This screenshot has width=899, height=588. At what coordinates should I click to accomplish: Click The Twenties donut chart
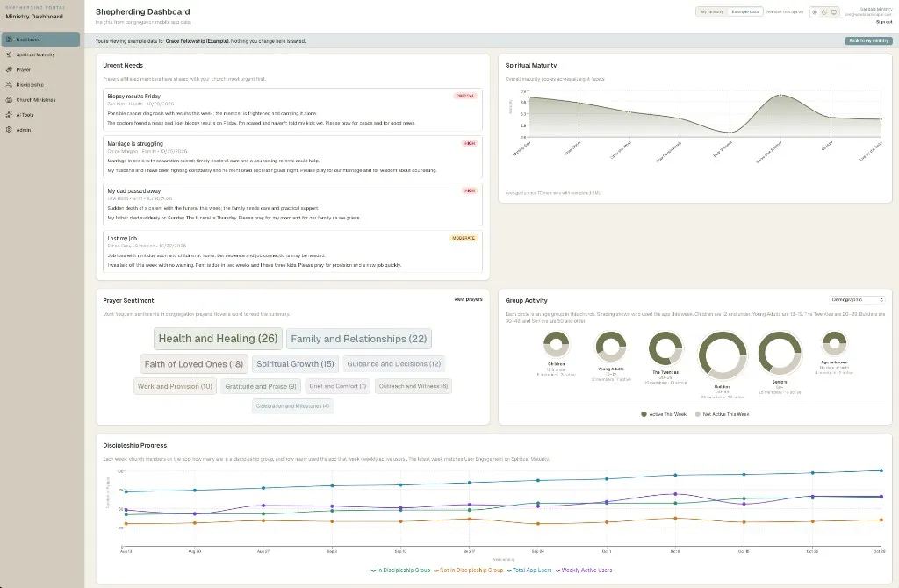(x=665, y=348)
